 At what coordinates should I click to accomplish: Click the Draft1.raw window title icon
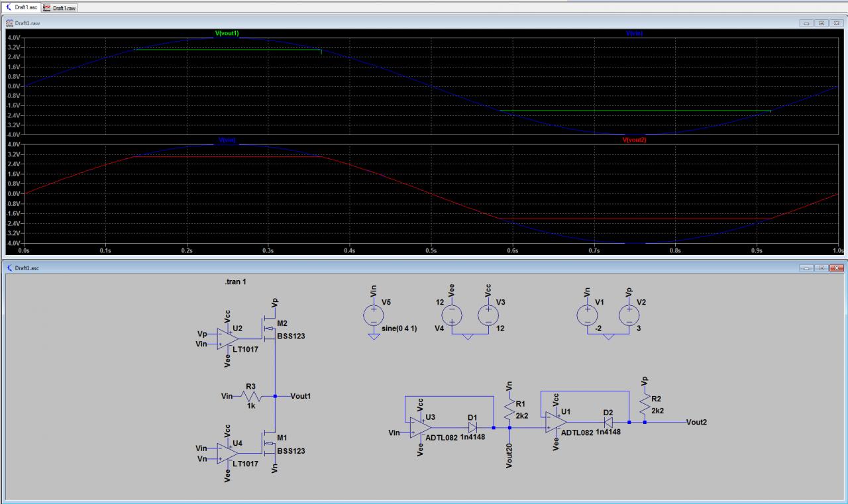click(x=9, y=23)
